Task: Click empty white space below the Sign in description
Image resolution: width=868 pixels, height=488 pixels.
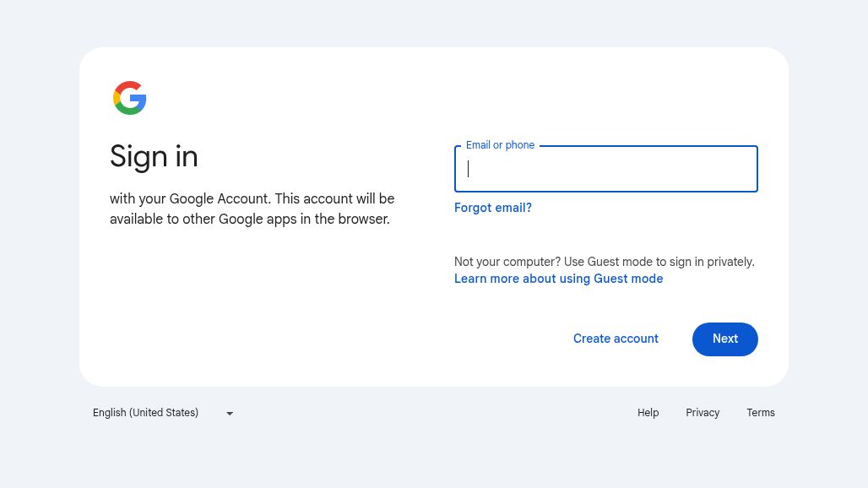Action: 253,304
